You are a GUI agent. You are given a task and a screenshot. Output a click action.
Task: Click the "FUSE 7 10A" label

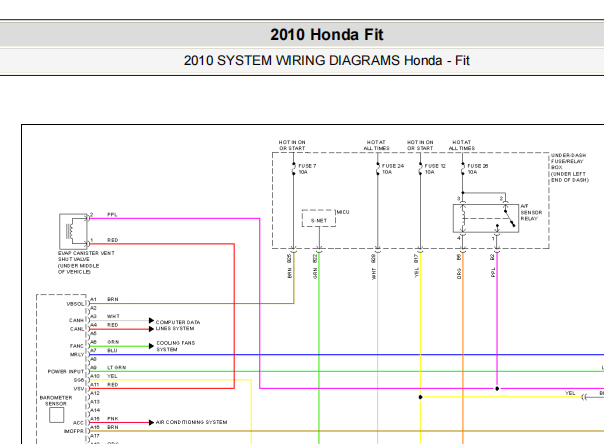(307, 169)
